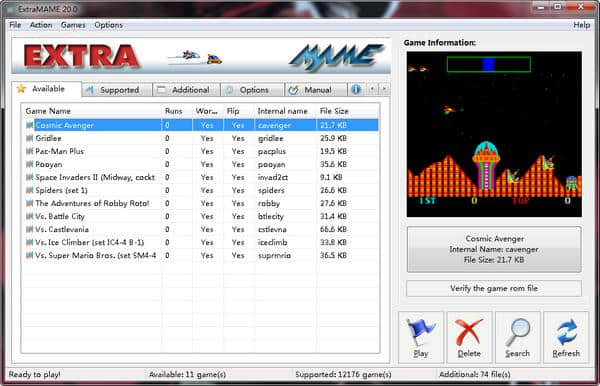
Task: Click the game icon beside Pooyan
Action: [29, 164]
